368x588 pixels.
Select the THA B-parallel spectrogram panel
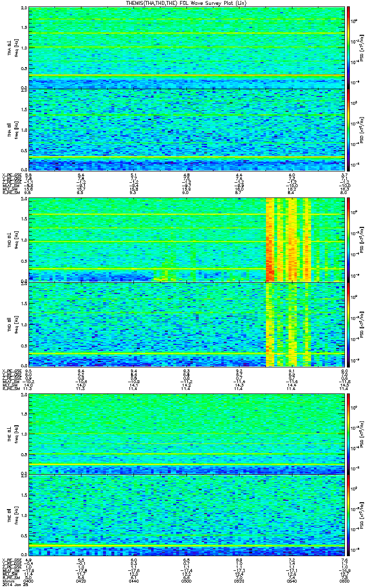point(186,130)
